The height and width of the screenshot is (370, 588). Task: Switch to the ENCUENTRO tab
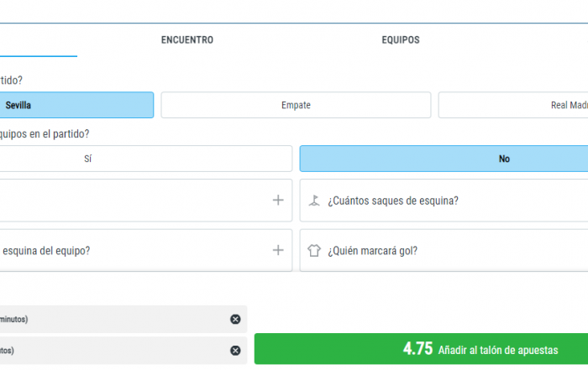pyautogui.click(x=186, y=40)
